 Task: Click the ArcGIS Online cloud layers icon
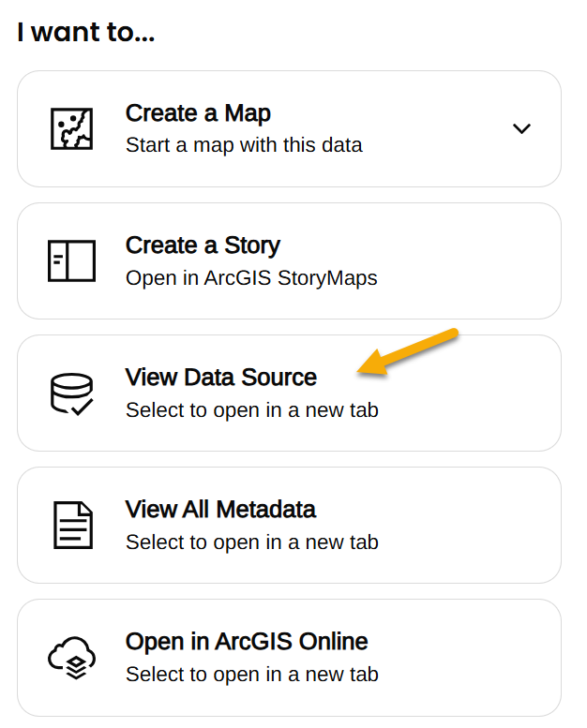tap(71, 658)
